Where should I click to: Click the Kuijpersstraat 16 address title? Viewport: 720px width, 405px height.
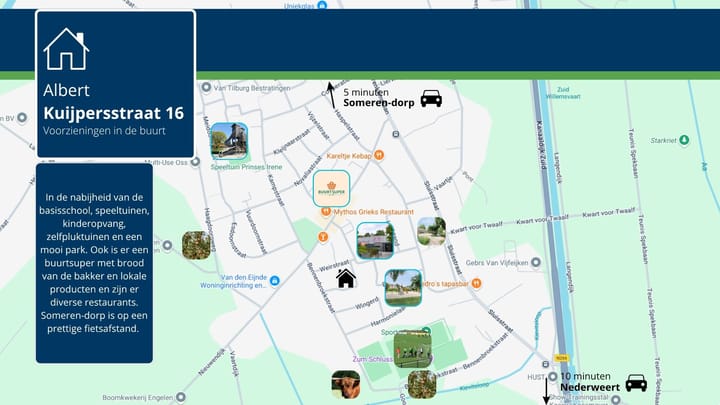pos(113,112)
